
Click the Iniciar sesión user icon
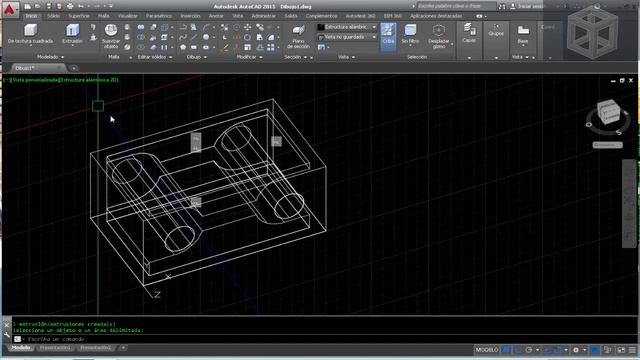[x=513, y=6]
